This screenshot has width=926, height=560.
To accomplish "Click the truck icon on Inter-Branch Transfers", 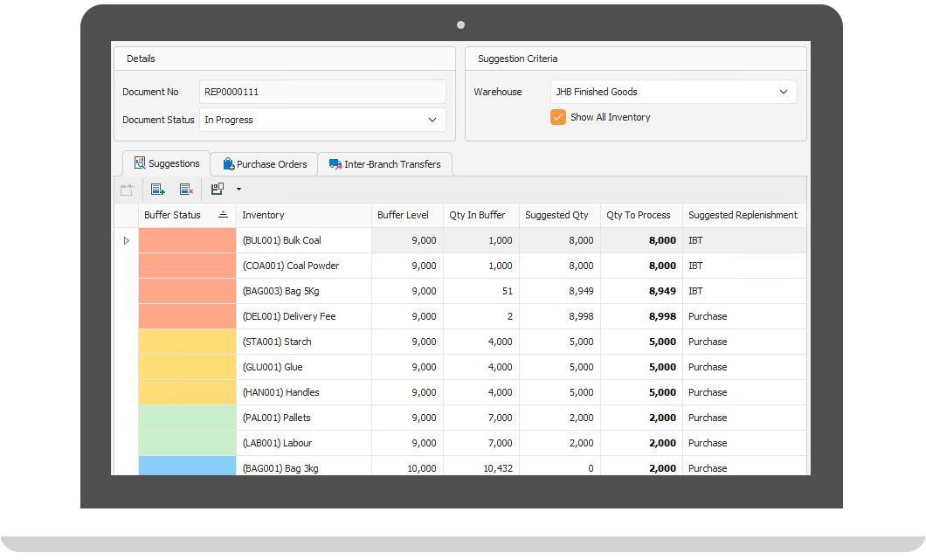I will tap(335, 164).
